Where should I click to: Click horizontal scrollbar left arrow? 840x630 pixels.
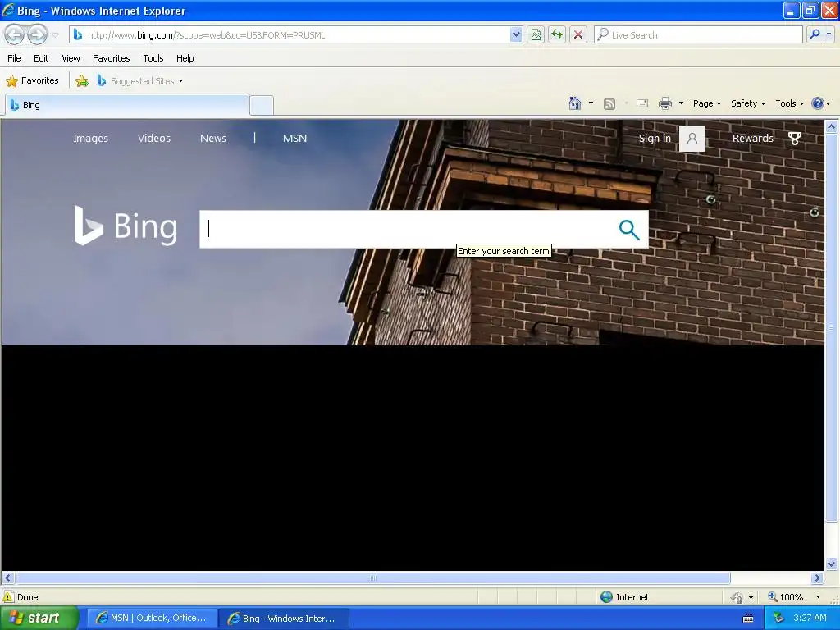(7, 578)
